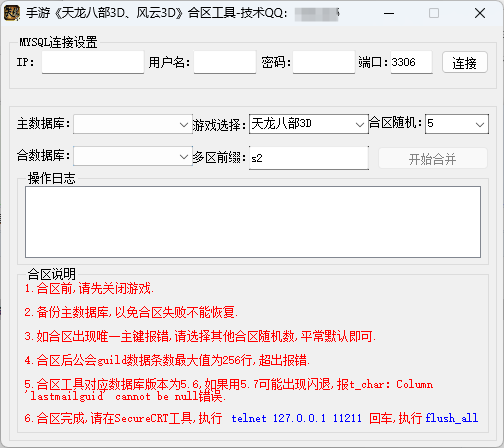504x448 pixels.
Task: Click the 连接 connect button
Action: (x=465, y=62)
